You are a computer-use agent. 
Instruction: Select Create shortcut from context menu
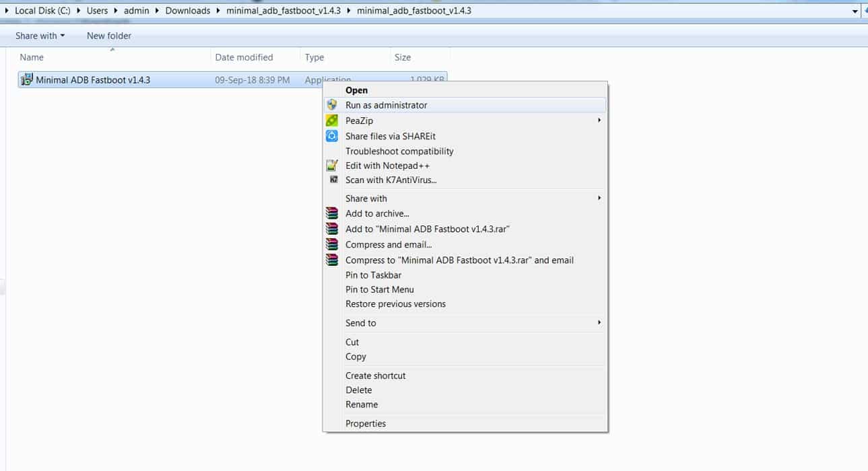click(375, 375)
